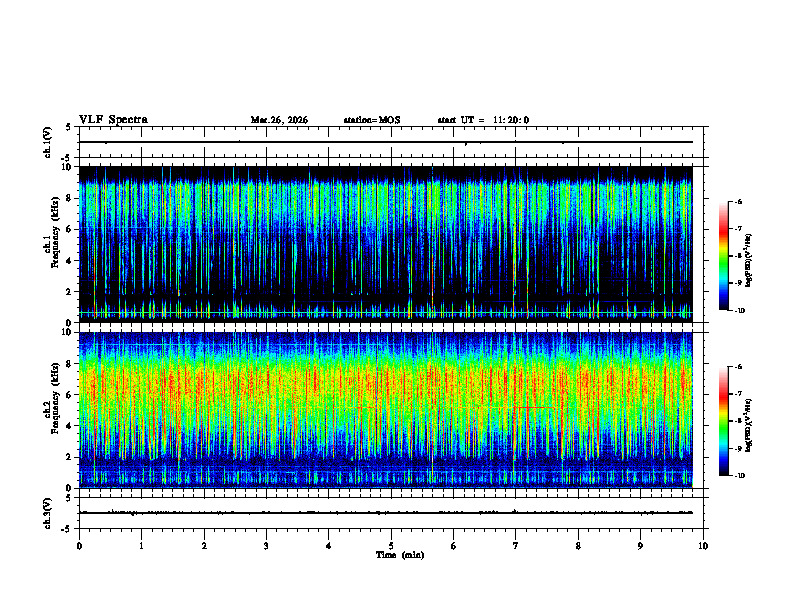Click inside the ch.2 spectrogram panel
The image size is (792, 612).
pyautogui.click(x=385, y=410)
